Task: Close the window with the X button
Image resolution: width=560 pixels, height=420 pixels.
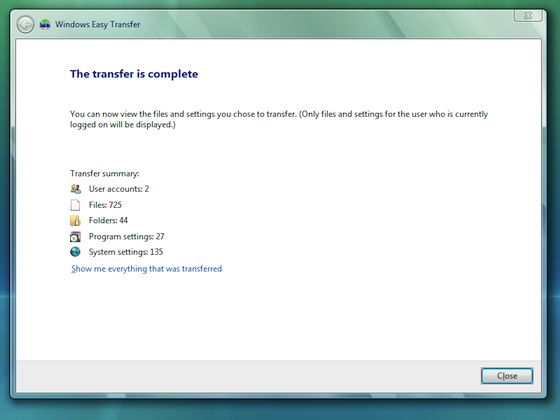Action: [x=528, y=15]
